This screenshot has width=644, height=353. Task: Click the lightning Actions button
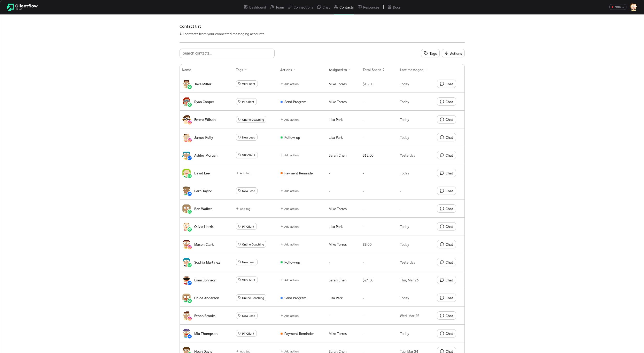453,53
